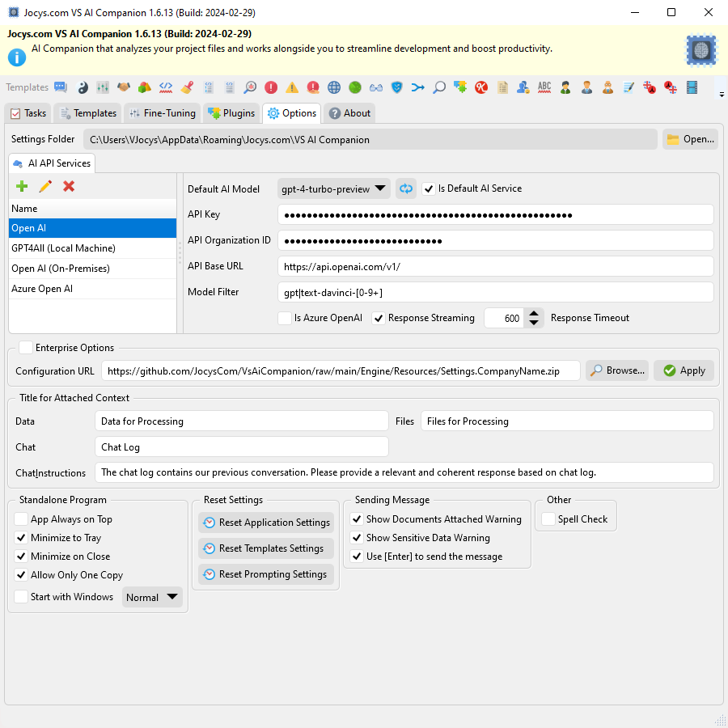Viewport: 728px width, 728px height.
Task: Delete the AI service via the red X icon
Action: click(69, 186)
